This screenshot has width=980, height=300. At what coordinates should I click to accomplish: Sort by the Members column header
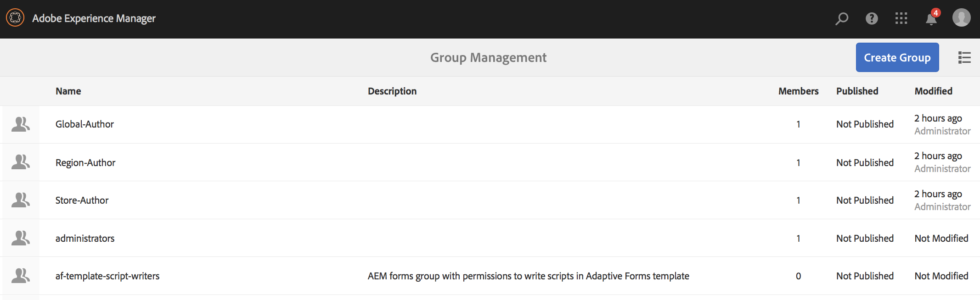point(798,91)
